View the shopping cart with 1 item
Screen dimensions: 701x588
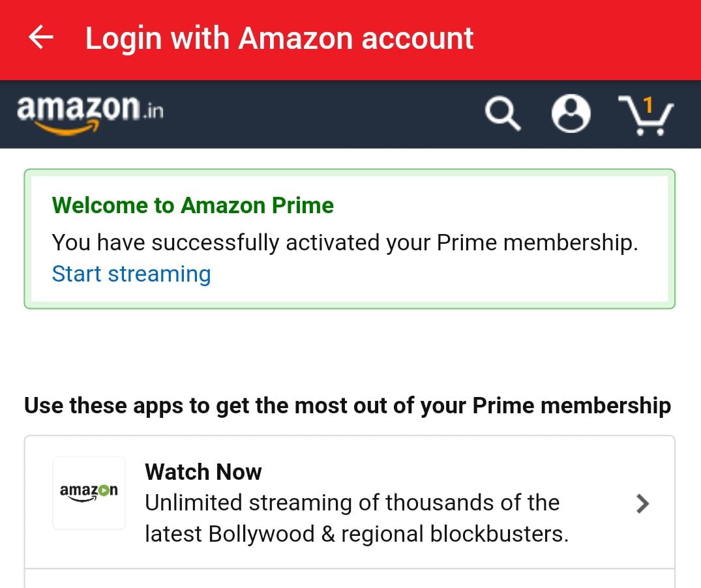(646, 115)
